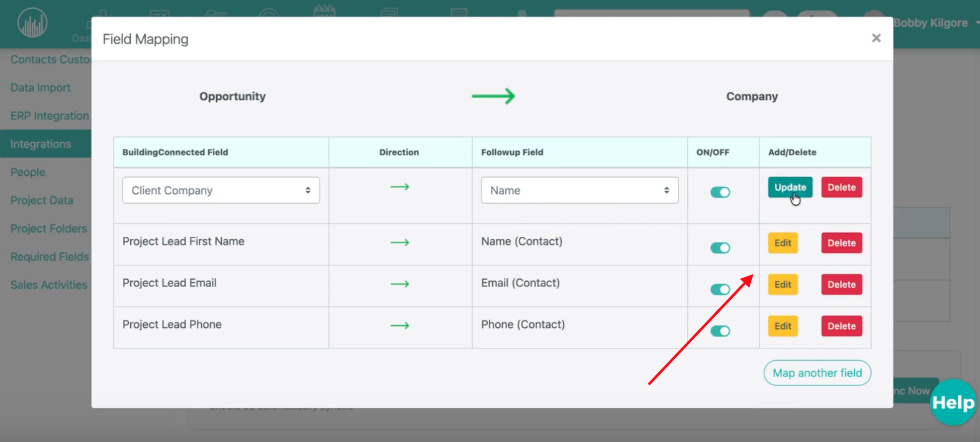Open Contacts Custom sidebar item
The image size is (980, 442).
pyautogui.click(x=50, y=59)
